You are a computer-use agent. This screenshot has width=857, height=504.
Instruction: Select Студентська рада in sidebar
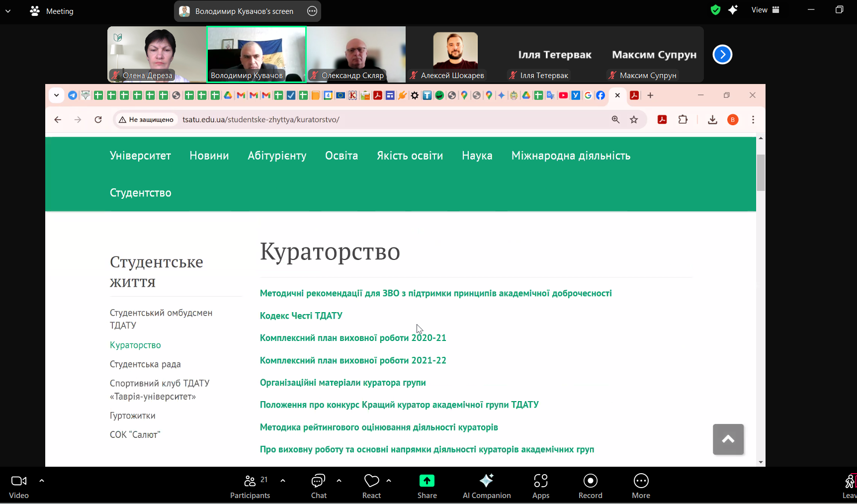(145, 364)
